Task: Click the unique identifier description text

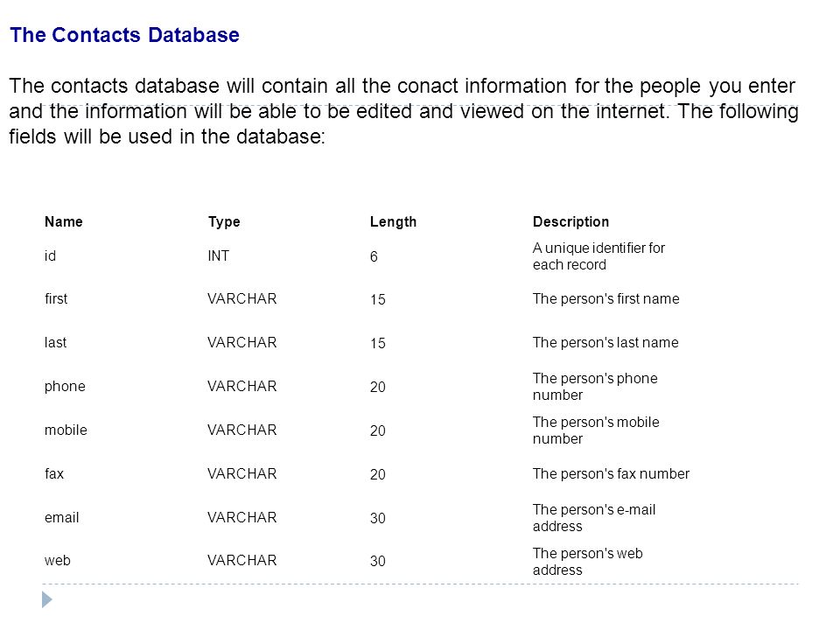Action: [598, 256]
